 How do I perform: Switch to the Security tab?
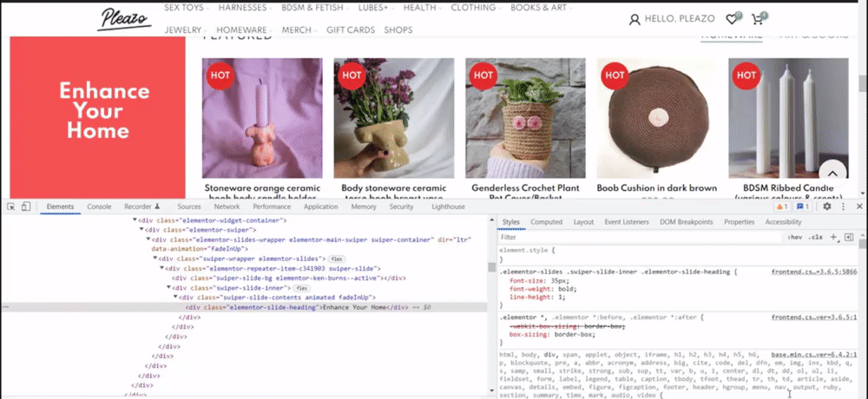pyautogui.click(x=401, y=206)
